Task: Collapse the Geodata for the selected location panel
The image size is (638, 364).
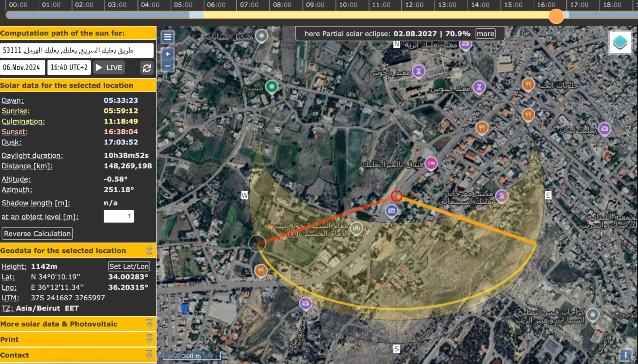Action: (x=149, y=250)
